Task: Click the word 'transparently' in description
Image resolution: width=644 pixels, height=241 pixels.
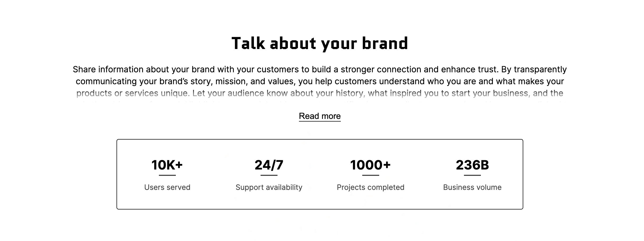Action: [540, 70]
